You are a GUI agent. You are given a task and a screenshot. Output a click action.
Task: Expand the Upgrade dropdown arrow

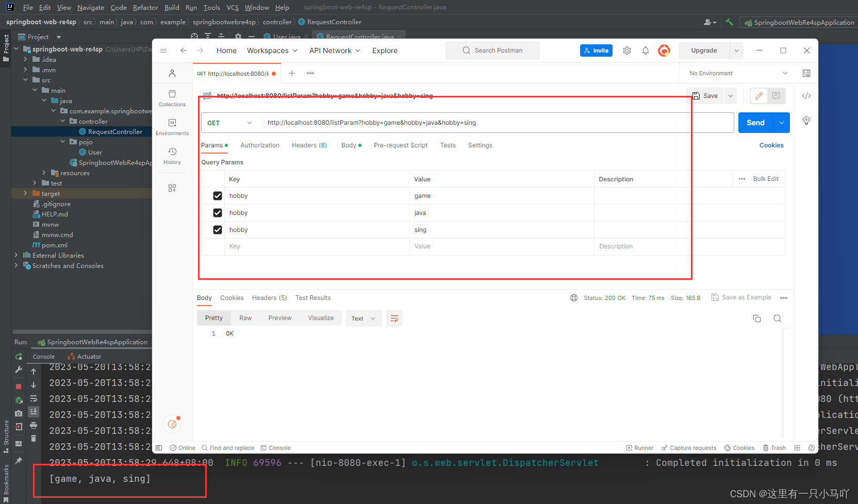point(736,51)
